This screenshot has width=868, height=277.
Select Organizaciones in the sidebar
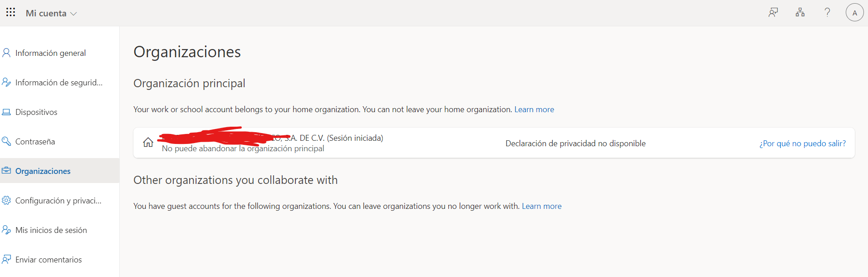pyautogui.click(x=43, y=171)
